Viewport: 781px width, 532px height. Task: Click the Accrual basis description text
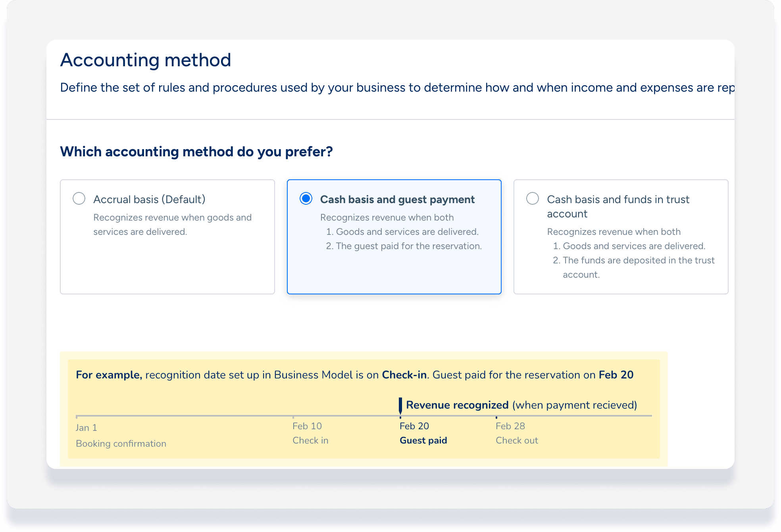click(172, 225)
